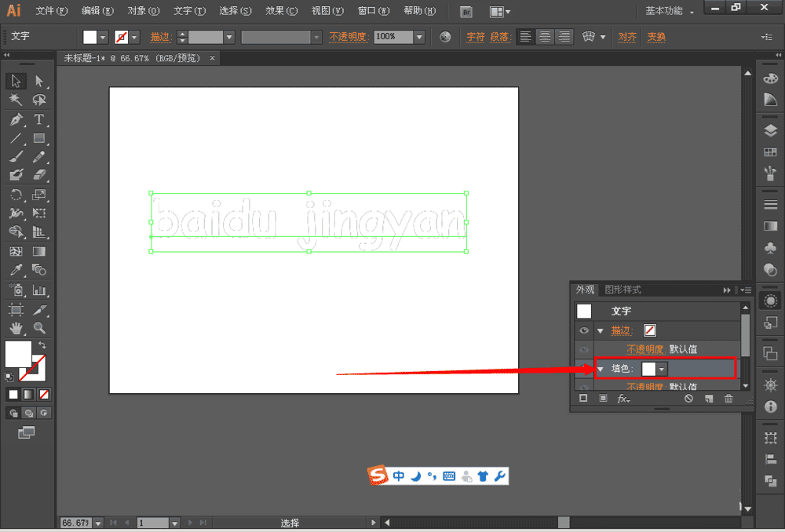
Task: Open 填色 swatch dropdown arrow
Action: pyautogui.click(x=662, y=370)
